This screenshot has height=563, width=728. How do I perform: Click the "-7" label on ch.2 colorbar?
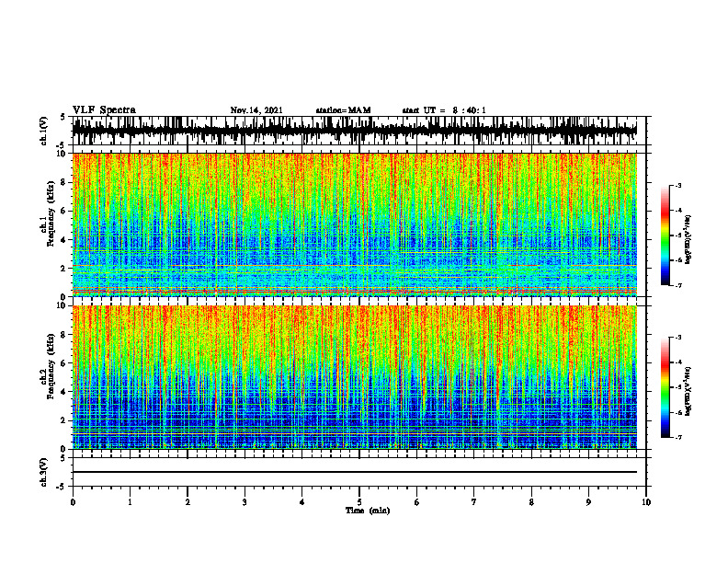[678, 437]
